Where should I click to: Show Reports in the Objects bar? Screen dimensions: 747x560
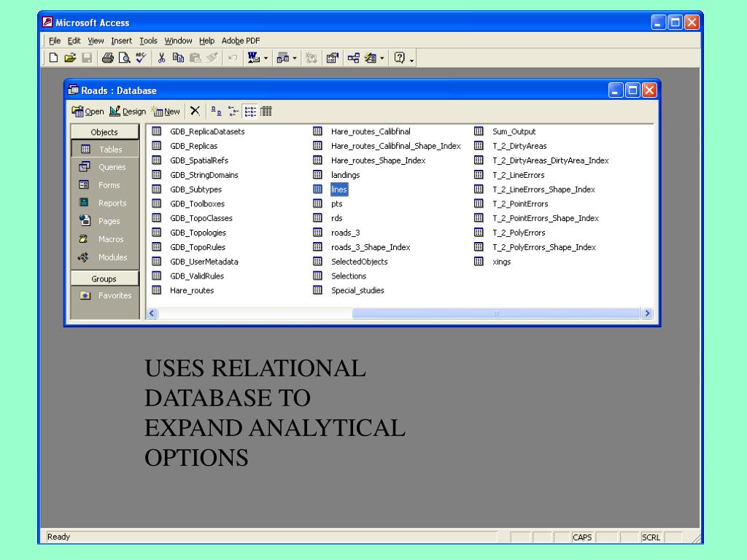tap(105, 203)
